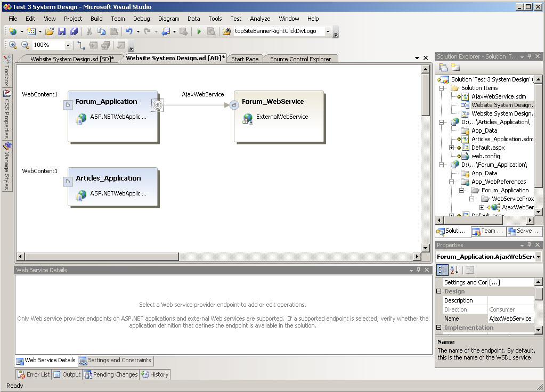545x392 pixels.
Task: Collapse the Articles_Application project node
Action: 442,122
